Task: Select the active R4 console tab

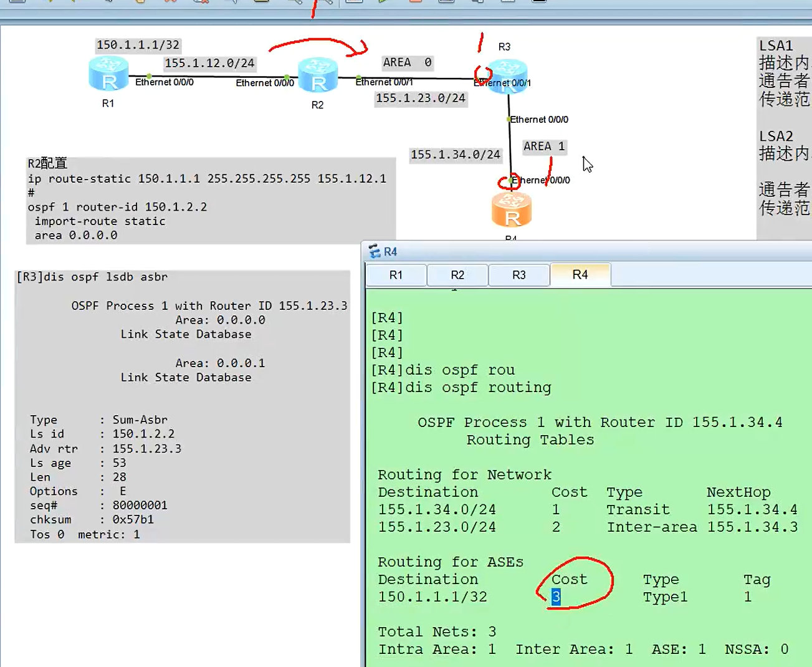Action: point(580,274)
